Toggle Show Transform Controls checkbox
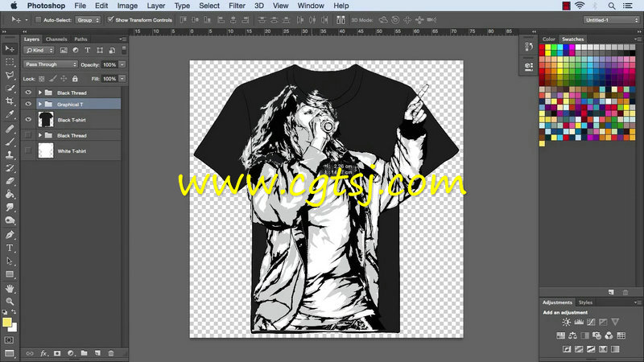Screen dimensions: 644x362 110,19
